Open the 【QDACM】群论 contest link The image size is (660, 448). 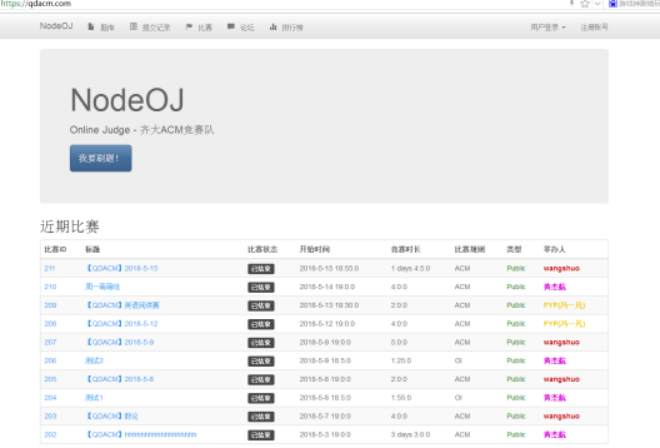(x=112, y=415)
